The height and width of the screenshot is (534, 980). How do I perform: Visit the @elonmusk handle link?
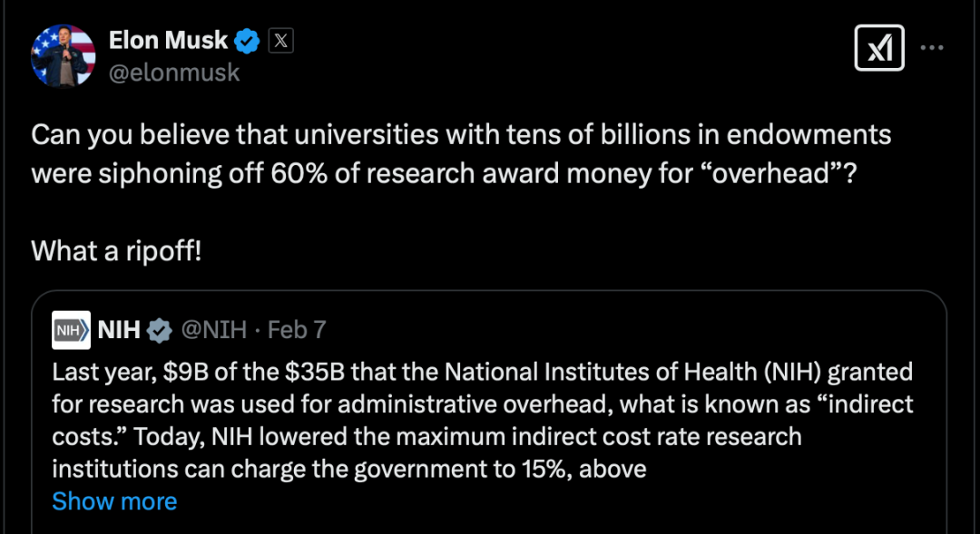[x=174, y=73]
